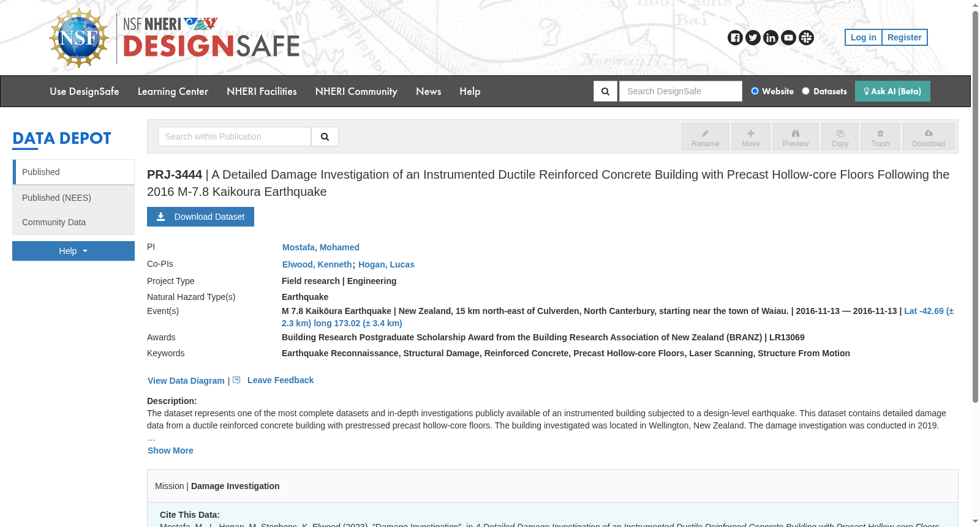Image resolution: width=980 pixels, height=527 pixels.
Task: Click the Rename toolbar button
Action: point(705,136)
